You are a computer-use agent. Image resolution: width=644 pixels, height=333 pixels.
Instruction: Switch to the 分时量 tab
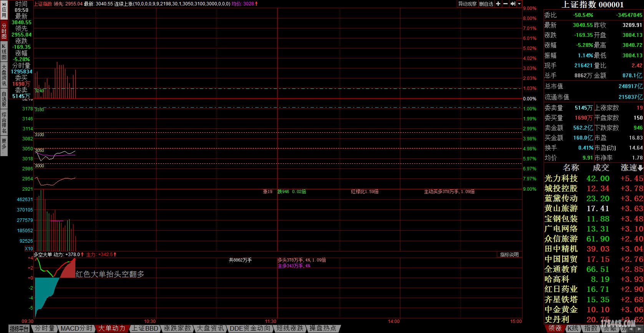[x=45, y=329]
